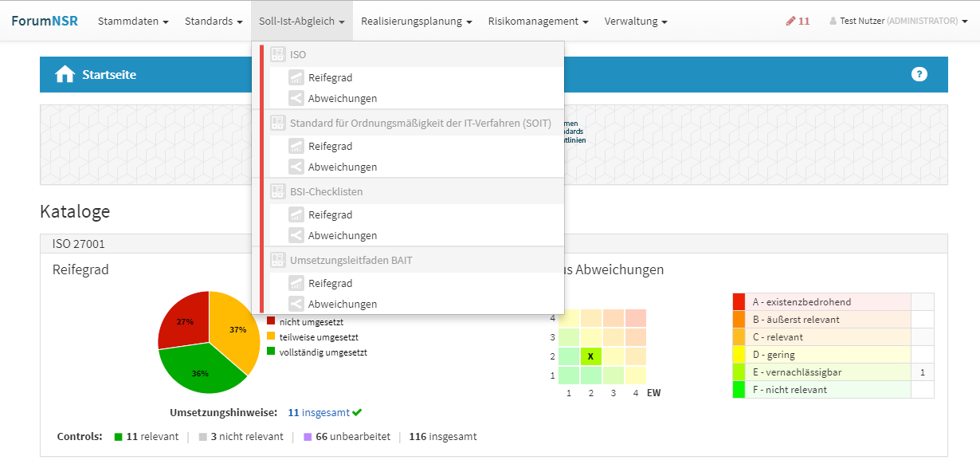
Task: Choose Reifegrad under BSI-Checklisten
Action: 330,215
